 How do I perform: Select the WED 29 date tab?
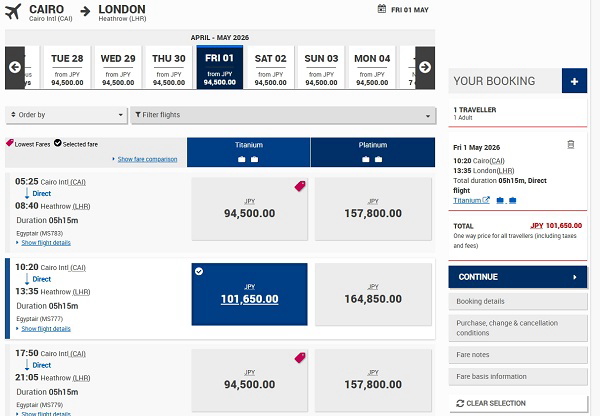pyautogui.click(x=118, y=67)
